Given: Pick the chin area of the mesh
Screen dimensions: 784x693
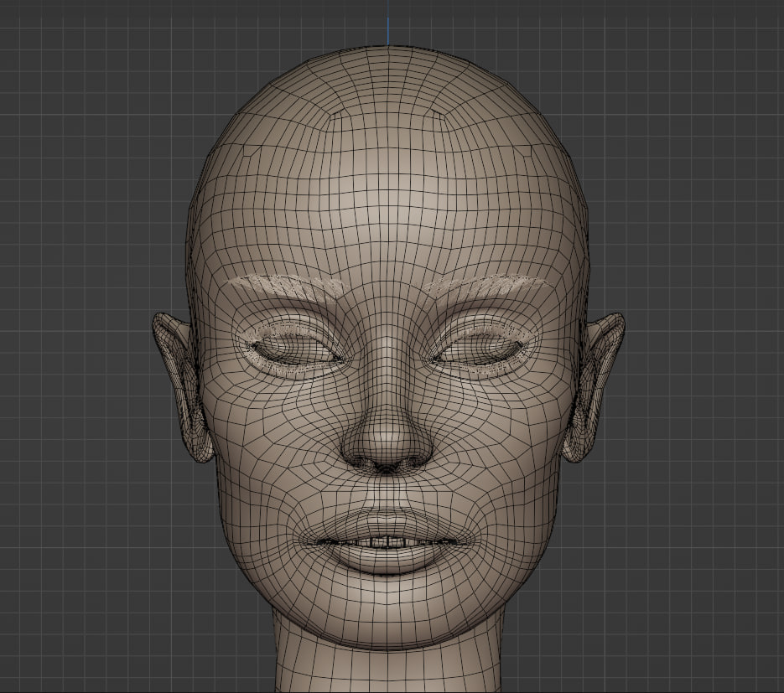Looking at the screenshot, I should 387,608.
